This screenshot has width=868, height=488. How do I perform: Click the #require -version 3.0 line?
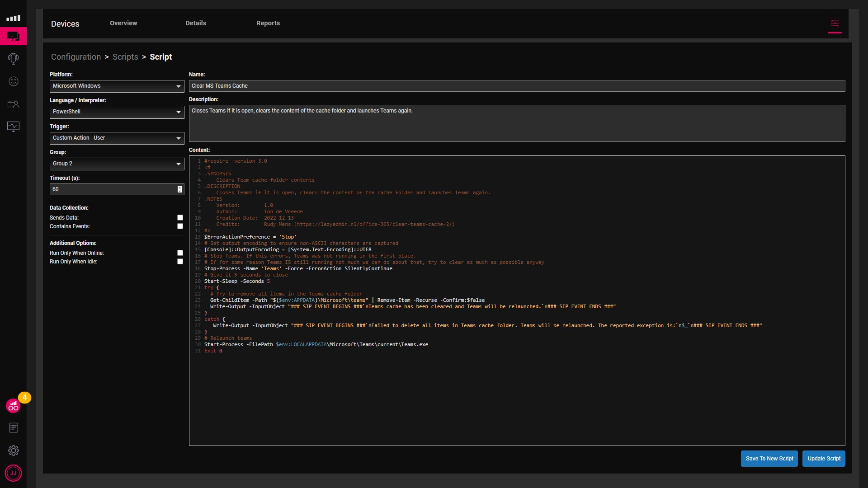pyautogui.click(x=236, y=161)
